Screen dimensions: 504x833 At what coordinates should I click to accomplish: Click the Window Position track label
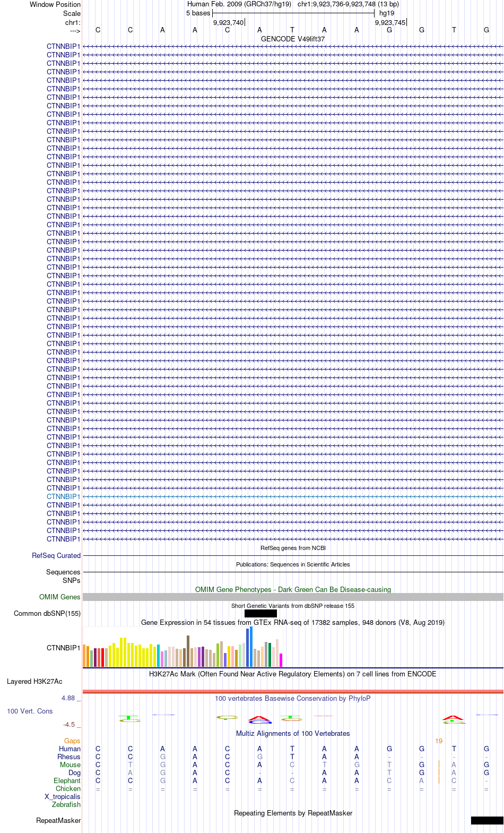[x=55, y=4]
